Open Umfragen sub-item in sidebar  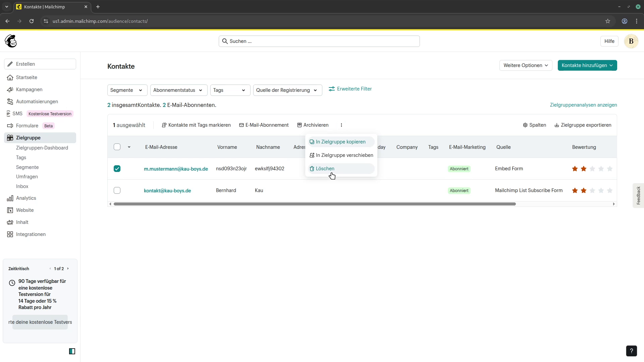point(27,177)
